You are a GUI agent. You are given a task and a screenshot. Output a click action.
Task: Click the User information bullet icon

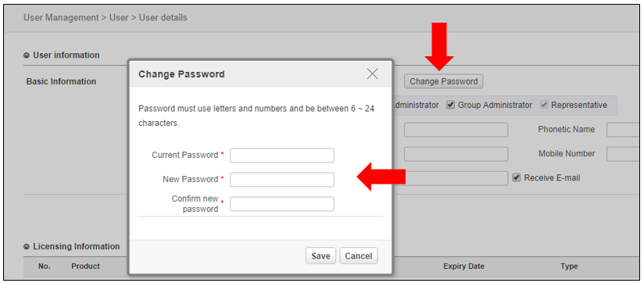[x=27, y=55]
